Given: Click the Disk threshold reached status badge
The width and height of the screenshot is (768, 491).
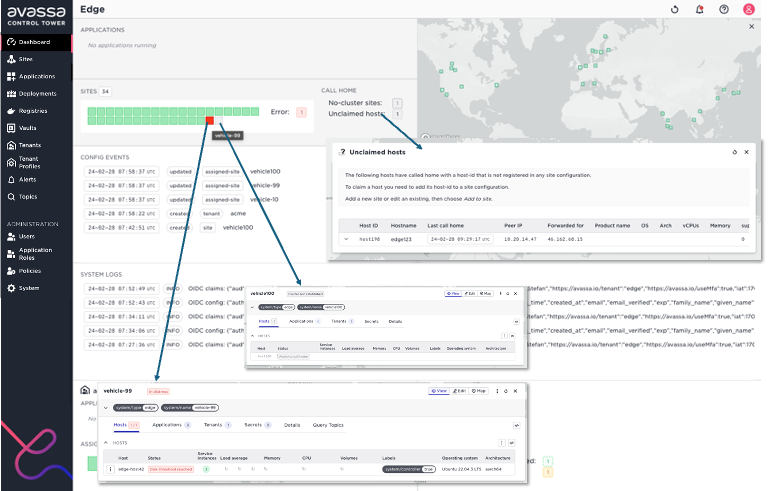Looking at the screenshot, I should coord(171,469).
